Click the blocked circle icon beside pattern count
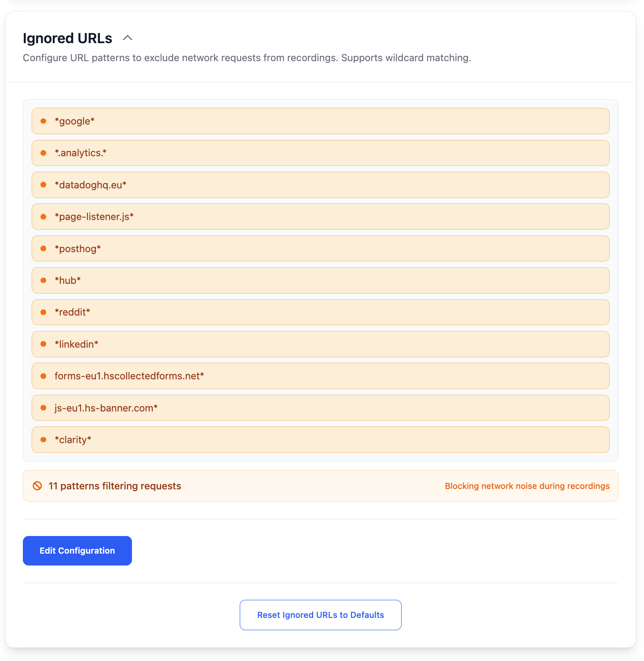This screenshot has width=644, height=661. 37,486
